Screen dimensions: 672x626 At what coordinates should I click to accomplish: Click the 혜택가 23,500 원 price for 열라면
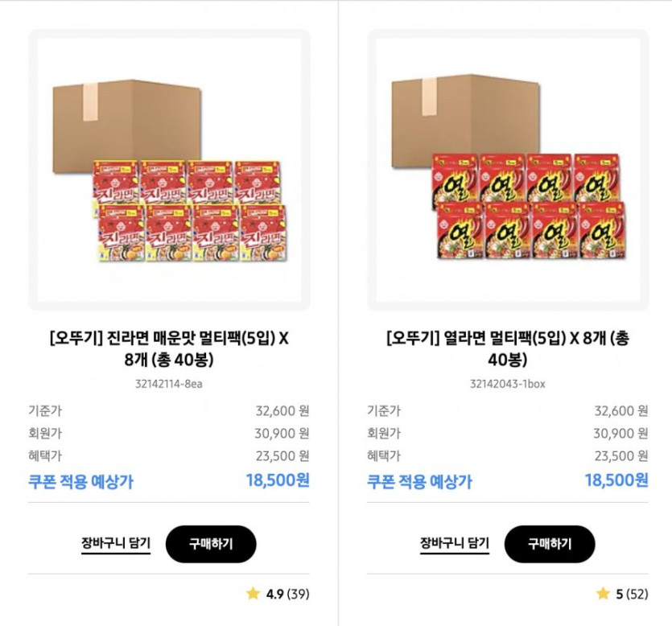(x=620, y=455)
